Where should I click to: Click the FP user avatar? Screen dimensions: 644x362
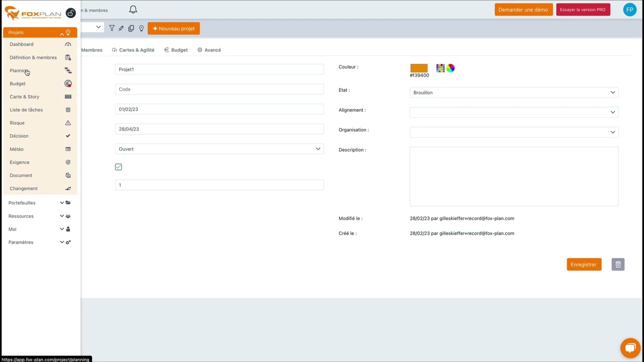[629, 10]
